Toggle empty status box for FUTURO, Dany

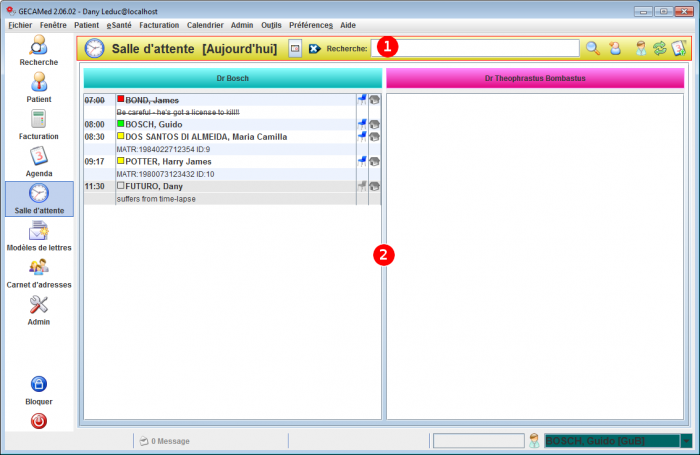[x=121, y=186]
